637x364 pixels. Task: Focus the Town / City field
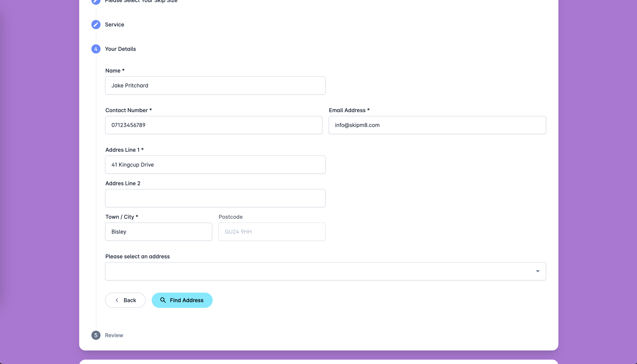[x=159, y=232]
